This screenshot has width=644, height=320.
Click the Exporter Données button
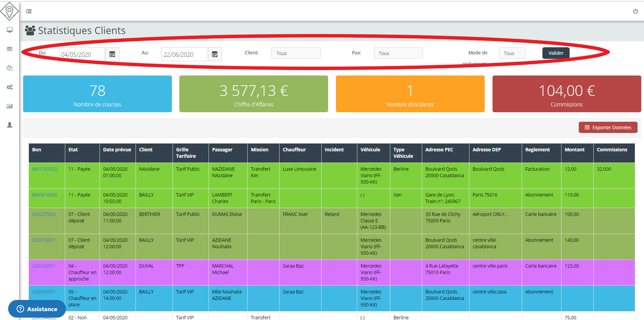[608, 128]
